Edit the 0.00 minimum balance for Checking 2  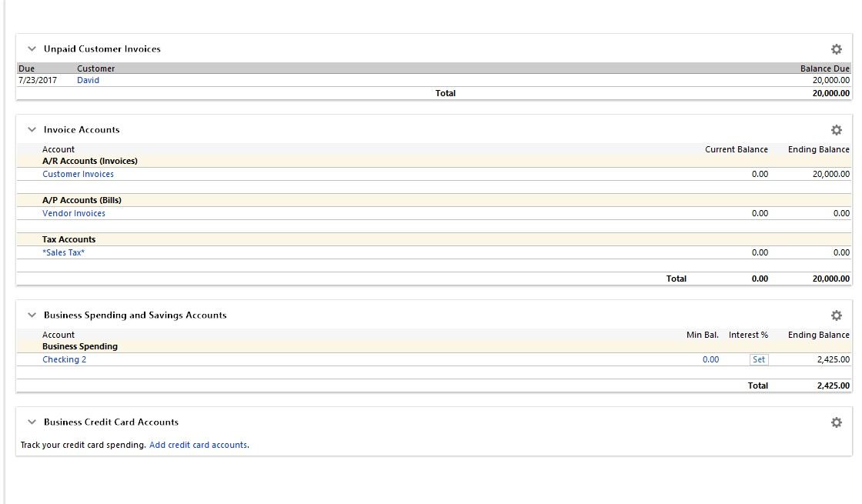coord(710,359)
